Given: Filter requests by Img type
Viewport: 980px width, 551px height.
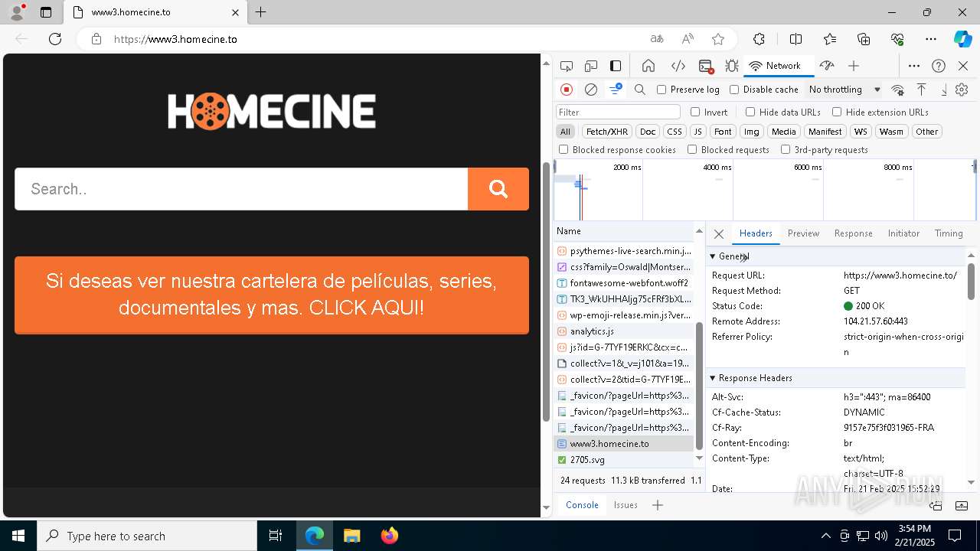Looking at the screenshot, I should click(752, 132).
